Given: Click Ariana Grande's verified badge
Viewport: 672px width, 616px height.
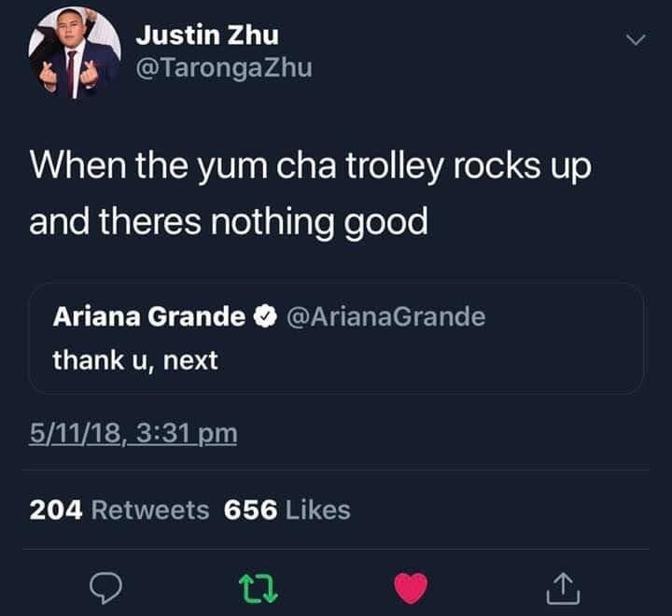Looking at the screenshot, I should [266, 316].
